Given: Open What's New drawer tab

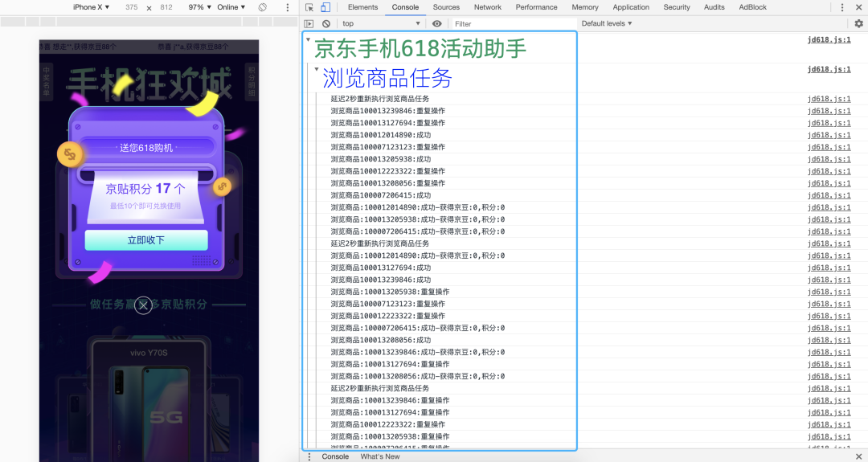Looking at the screenshot, I should 379,456.
